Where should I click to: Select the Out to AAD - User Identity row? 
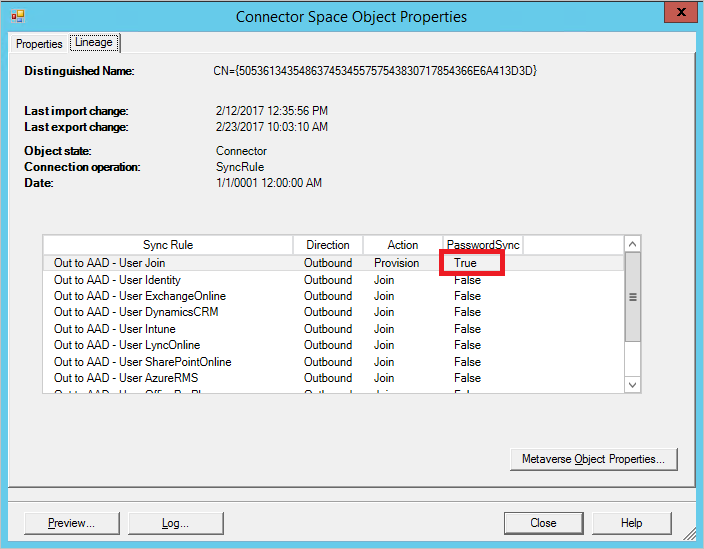(x=333, y=280)
